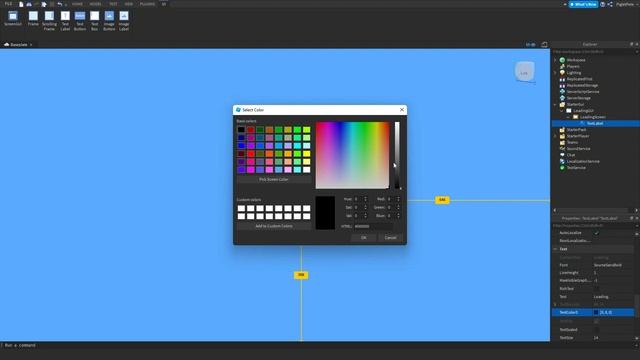Collapse the StarterGui node in Explorer

(x=555, y=104)
